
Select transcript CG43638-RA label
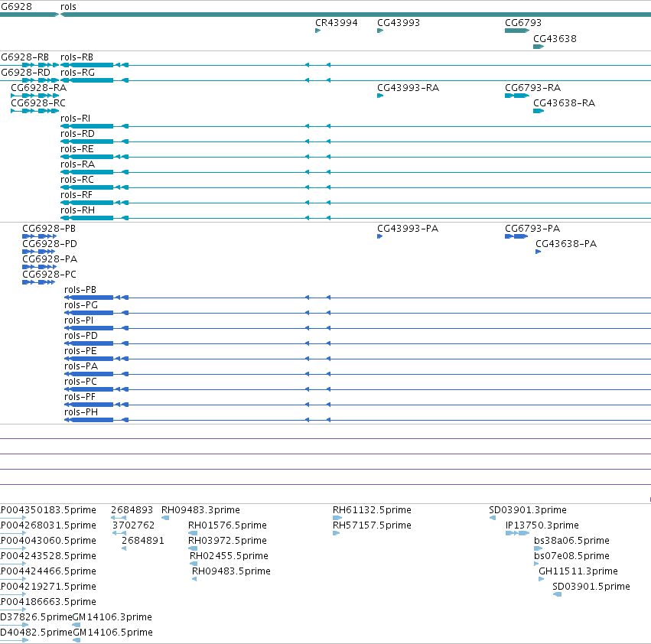coord(565,103)
